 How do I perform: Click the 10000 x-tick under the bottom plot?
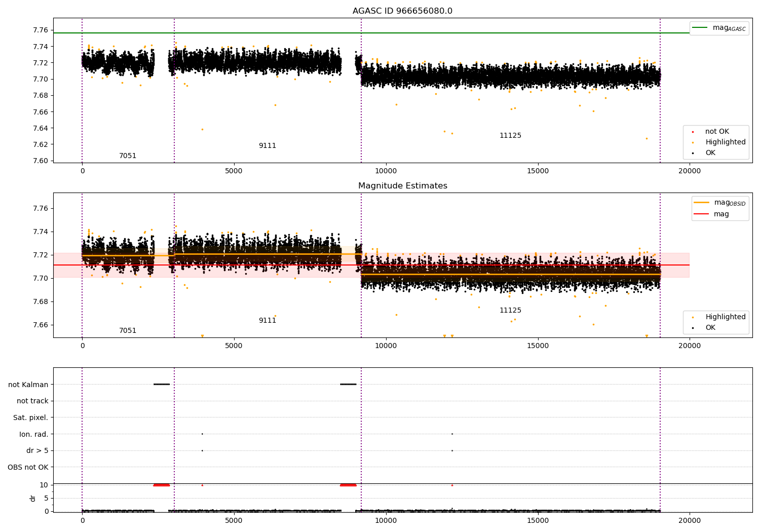coord(386,520)
